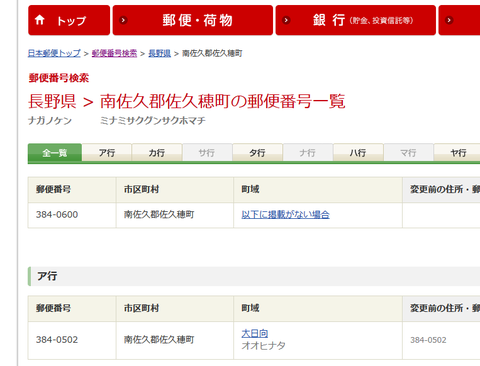Click 南佐久郡佐久穂町 in the 384-0502 row
The height and width of the screenshot is (366, 480).
159,340
